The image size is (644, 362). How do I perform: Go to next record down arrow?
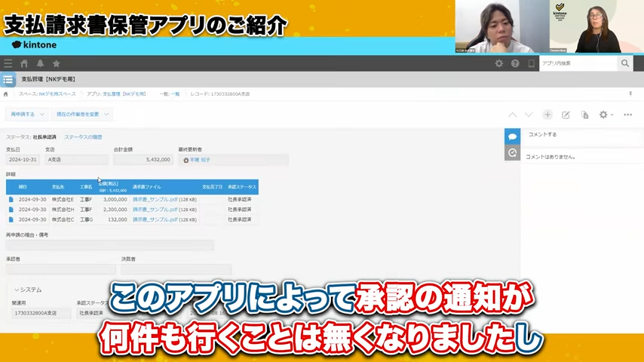click(x=529, y=115)
